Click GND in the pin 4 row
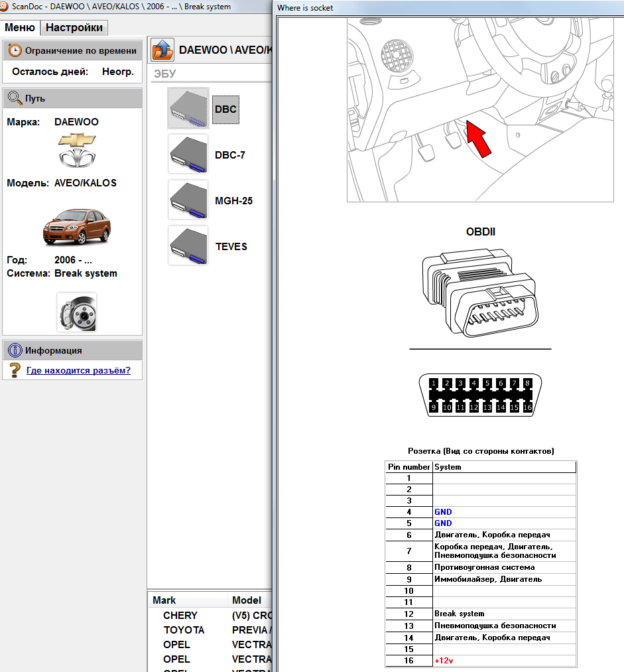624x672 pixels. [x=443, y=511]
